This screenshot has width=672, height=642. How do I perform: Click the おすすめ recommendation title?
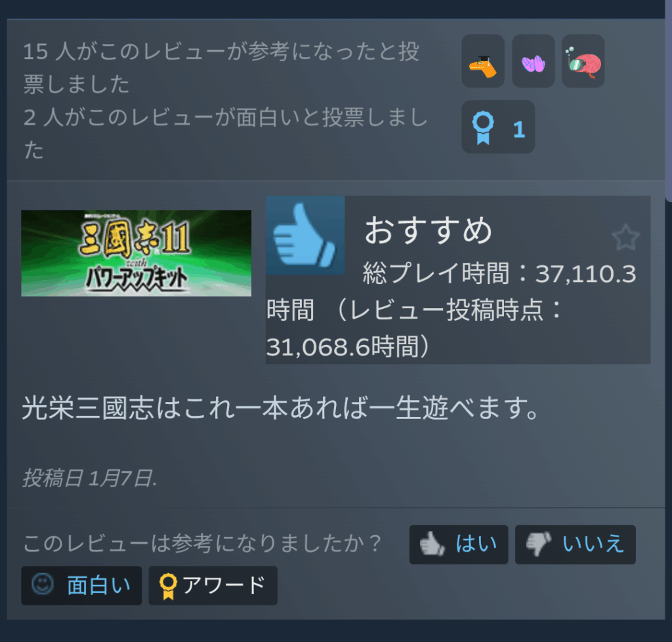pos(428,230)
